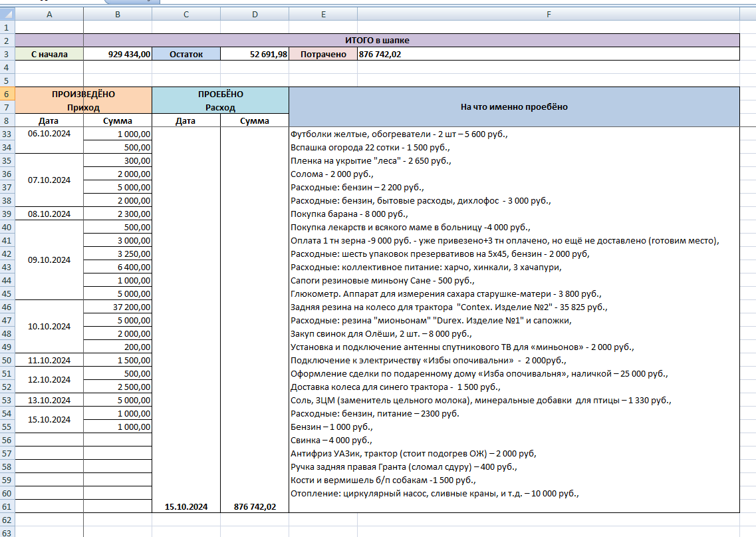Select row 33 header

(x=7, y=134)
